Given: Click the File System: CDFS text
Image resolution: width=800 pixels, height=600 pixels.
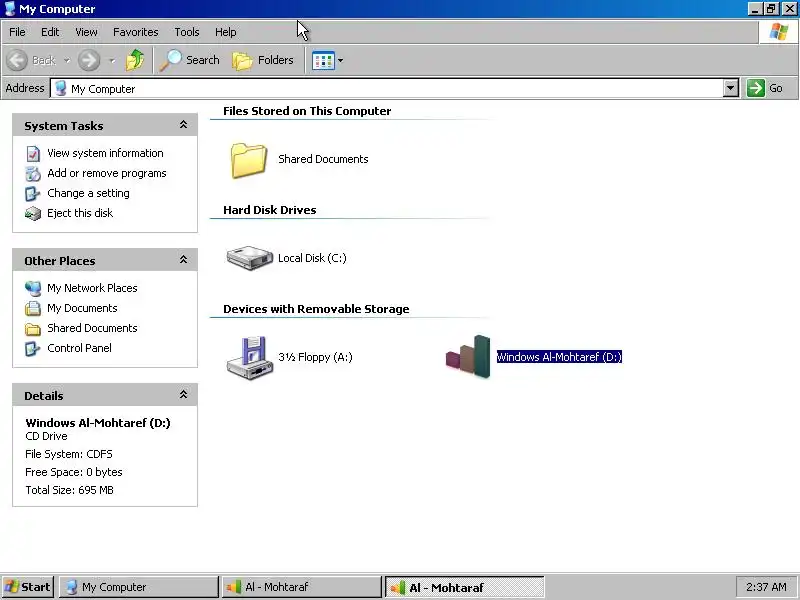Looking at the screenshot, I should [x=69, y=454].
